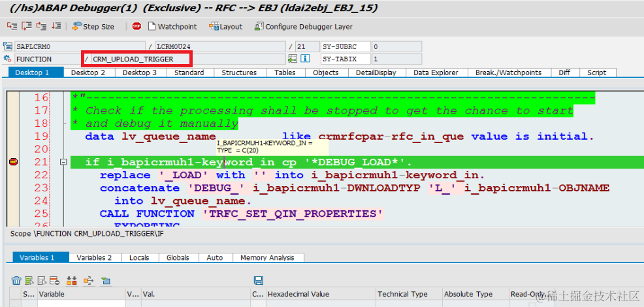The height and width of the screenshot is (307, 644).
Task: Click the LCRM0U24 include field
Action: (219, 46)
